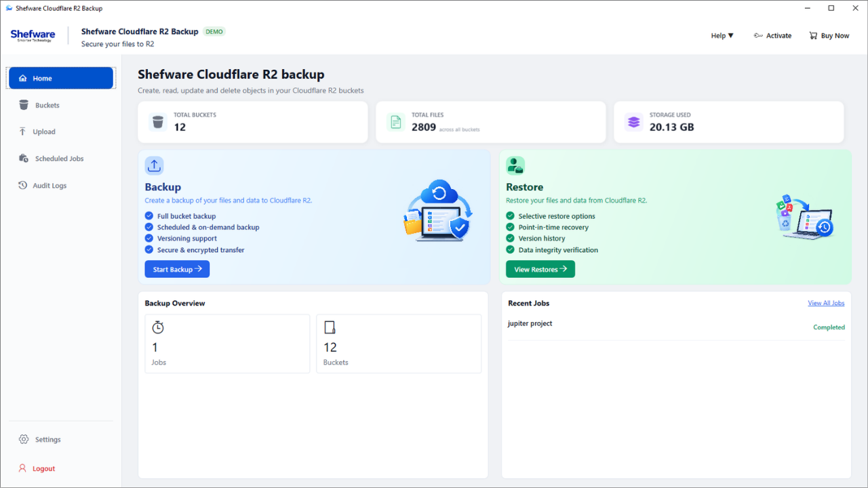Click the '2809' total files value
The height and width of the screenshot is (488, 868).
(x=424, y=127)
